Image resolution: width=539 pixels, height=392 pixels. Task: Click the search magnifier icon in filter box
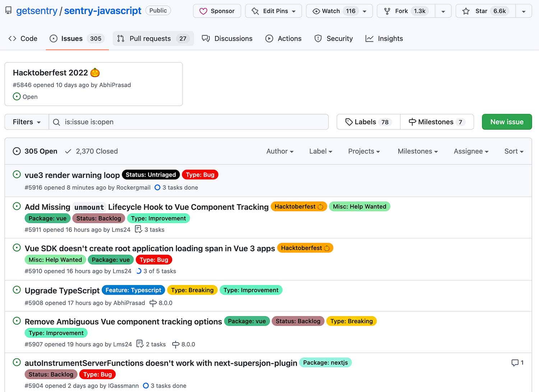[x=56, y=122]
